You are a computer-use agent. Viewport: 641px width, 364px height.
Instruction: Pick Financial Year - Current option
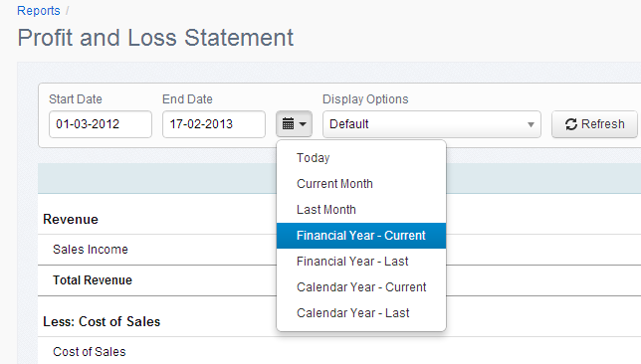click(x=361, y=236)
